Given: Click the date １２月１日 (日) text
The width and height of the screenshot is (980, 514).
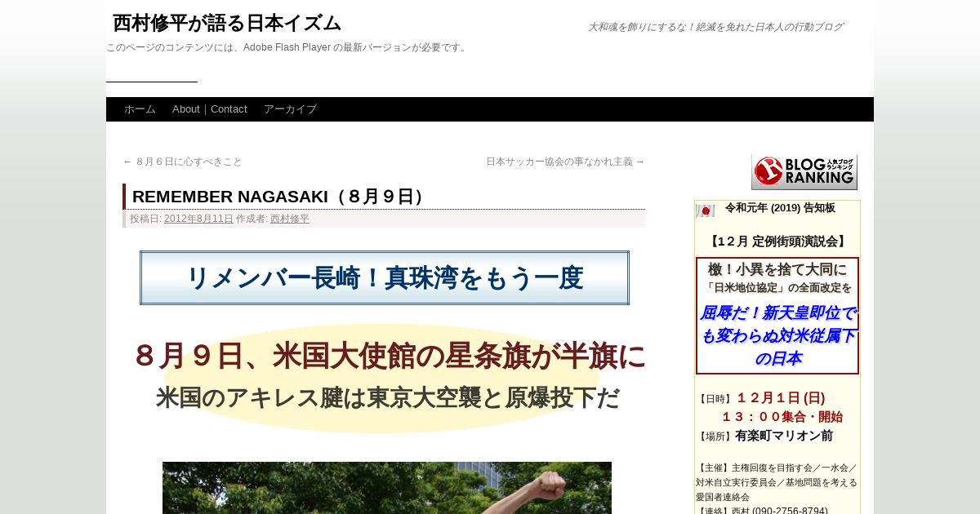Looking at the screenshot, I should [781, 398].
